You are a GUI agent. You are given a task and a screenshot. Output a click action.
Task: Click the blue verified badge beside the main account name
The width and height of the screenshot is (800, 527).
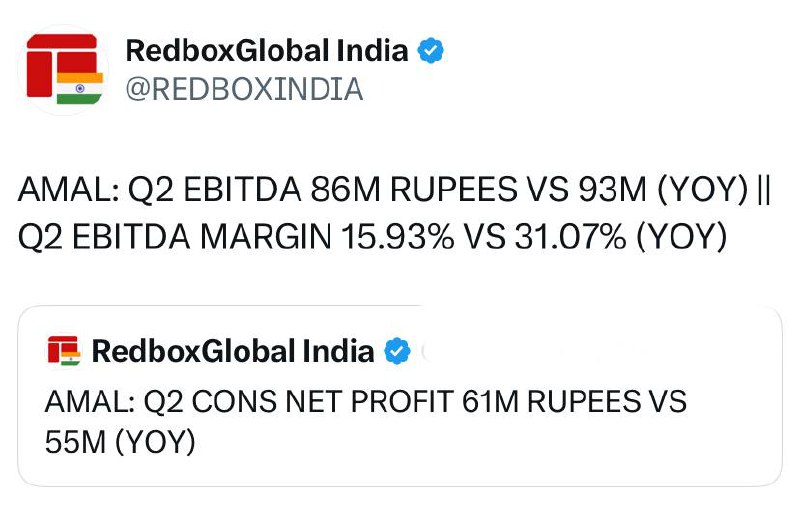coord(430,50)
